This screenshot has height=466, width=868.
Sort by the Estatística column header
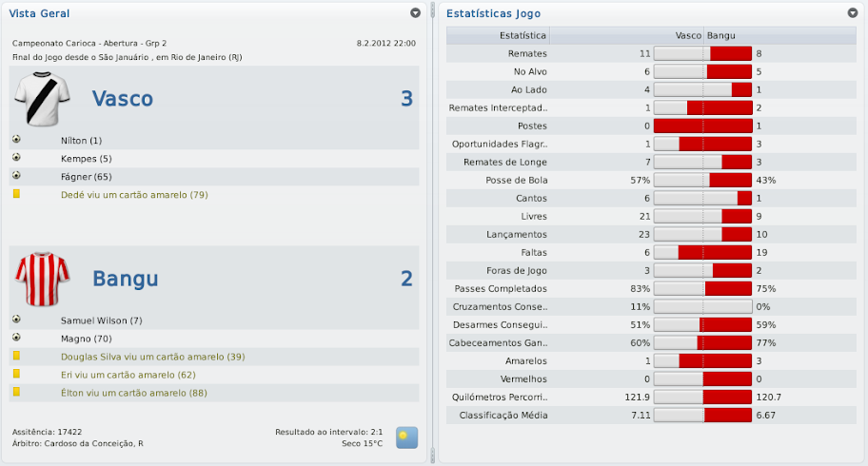[x=498, y=35]
